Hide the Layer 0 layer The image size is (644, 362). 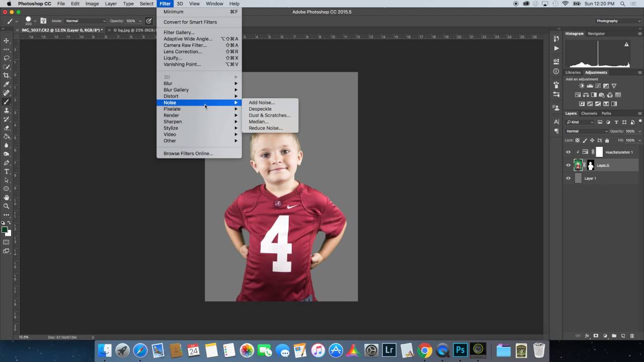[x=569, y=165]
